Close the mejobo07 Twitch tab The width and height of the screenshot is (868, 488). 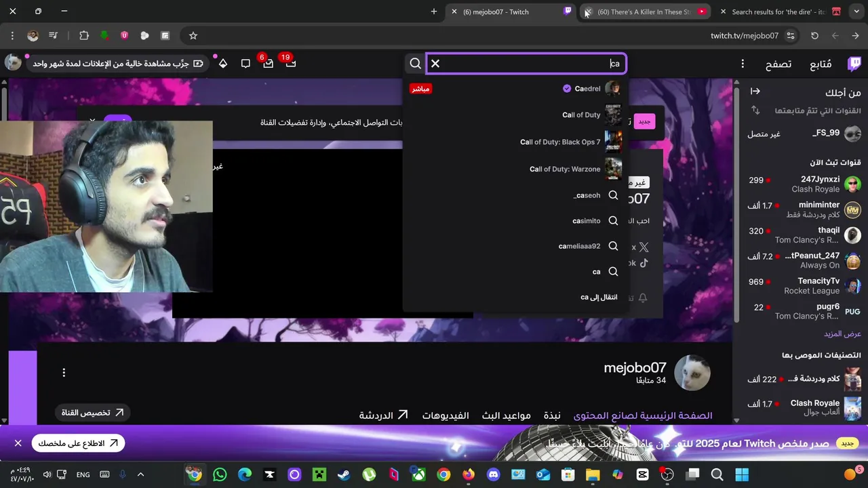tap(454, 12)
